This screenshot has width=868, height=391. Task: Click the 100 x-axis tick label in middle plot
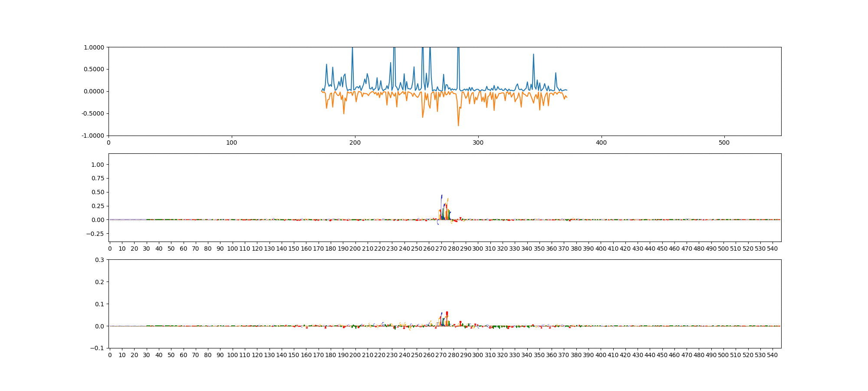(232, 249)
